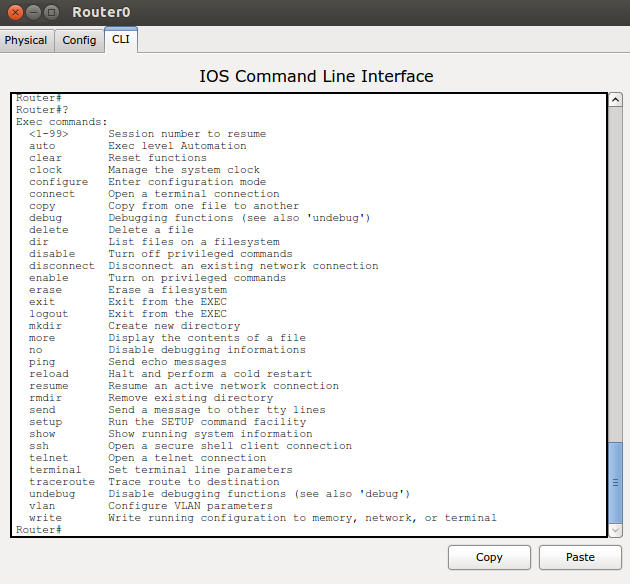
Task: Maximize the Router0 window
Action: [53, 13]
